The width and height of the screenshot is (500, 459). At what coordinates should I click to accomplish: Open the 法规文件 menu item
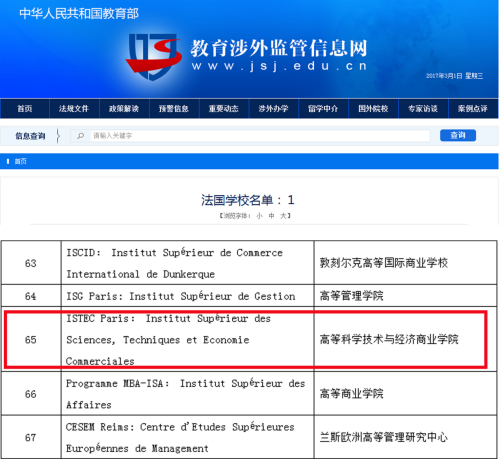[x=74, y=109]
